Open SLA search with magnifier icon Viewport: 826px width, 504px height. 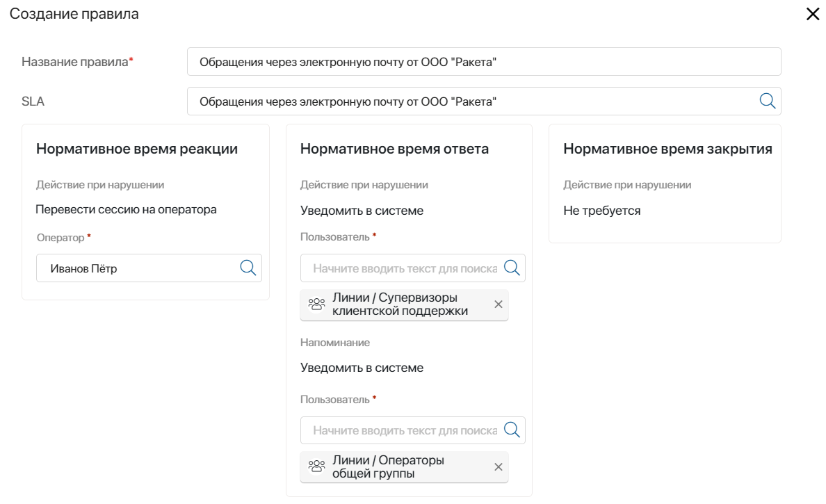tap(768, 101)
